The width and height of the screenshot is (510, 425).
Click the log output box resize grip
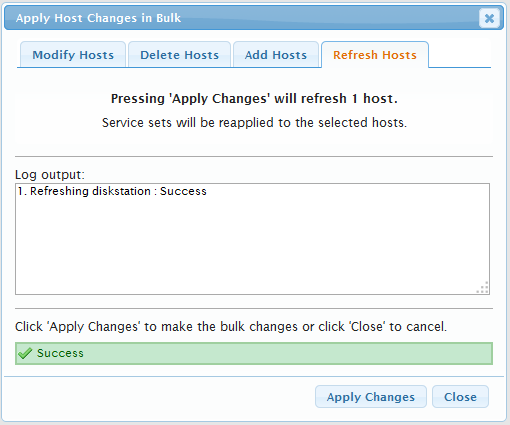pyautogui.click(x=483, y=288)
